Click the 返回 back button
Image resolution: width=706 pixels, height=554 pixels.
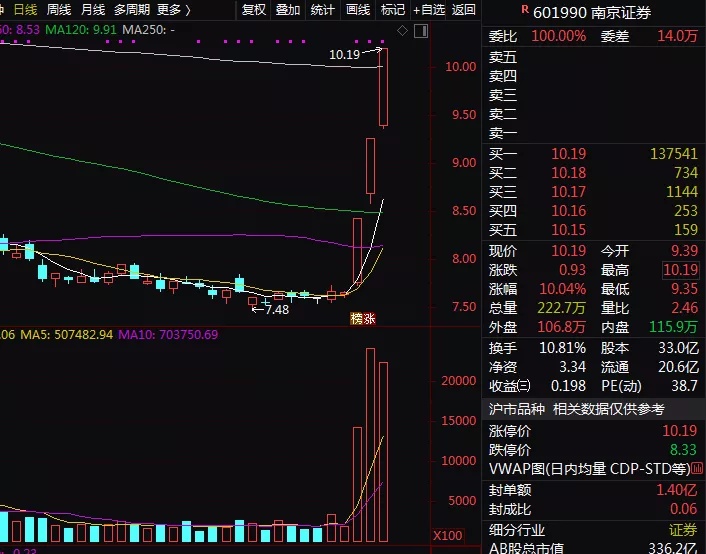[x=464, y=9]
